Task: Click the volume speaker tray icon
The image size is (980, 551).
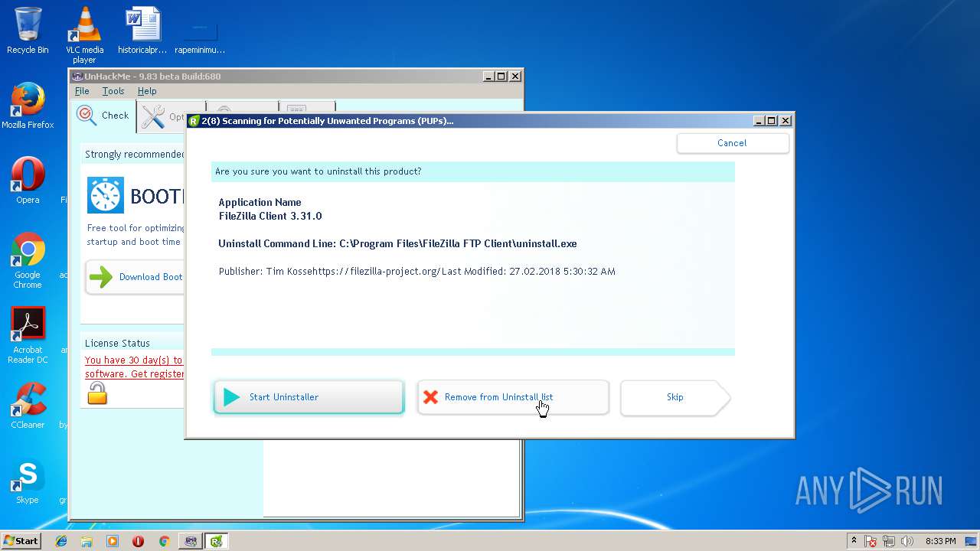Action: coord(907,541)
